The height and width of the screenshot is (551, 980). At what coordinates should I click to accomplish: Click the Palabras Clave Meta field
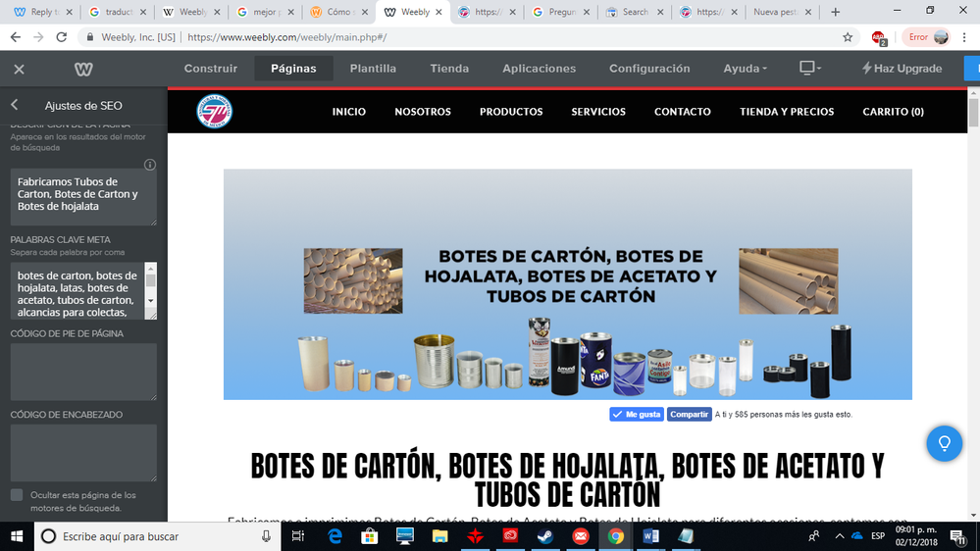pyautogui.click(x=77, y=291)
